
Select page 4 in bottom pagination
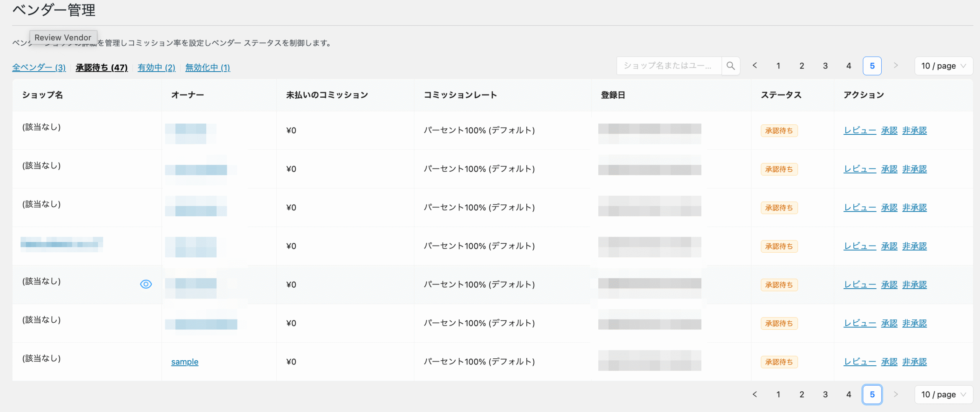coord(849,394)
